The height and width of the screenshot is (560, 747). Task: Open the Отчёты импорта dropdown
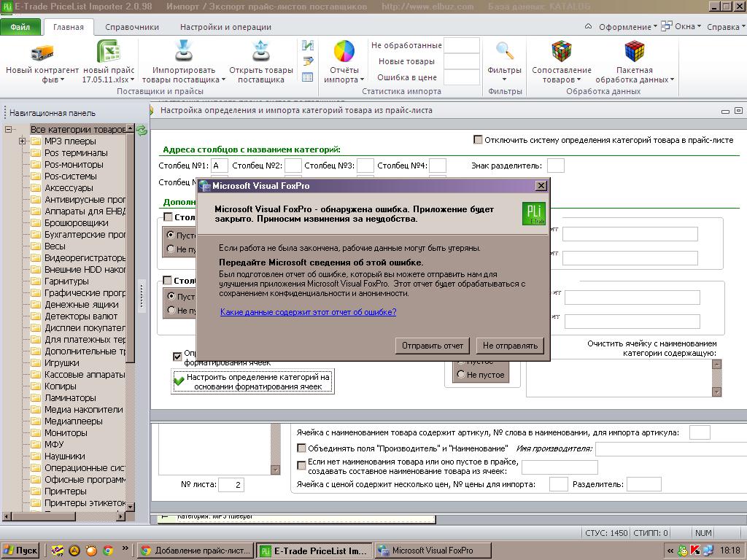[362, 79]
